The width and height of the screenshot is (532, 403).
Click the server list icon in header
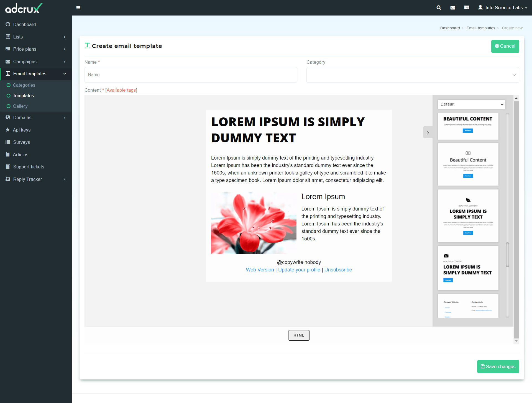coord(467,7)
